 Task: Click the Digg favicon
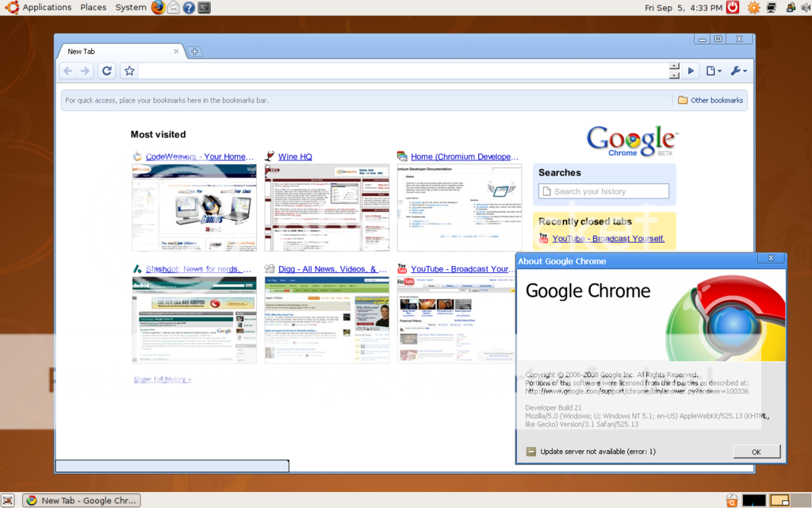point(270,268)
